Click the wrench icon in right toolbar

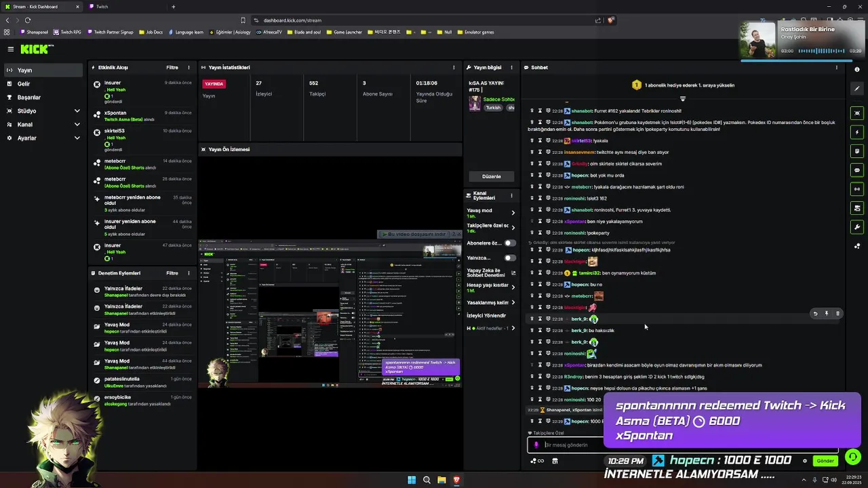(857, 227)
